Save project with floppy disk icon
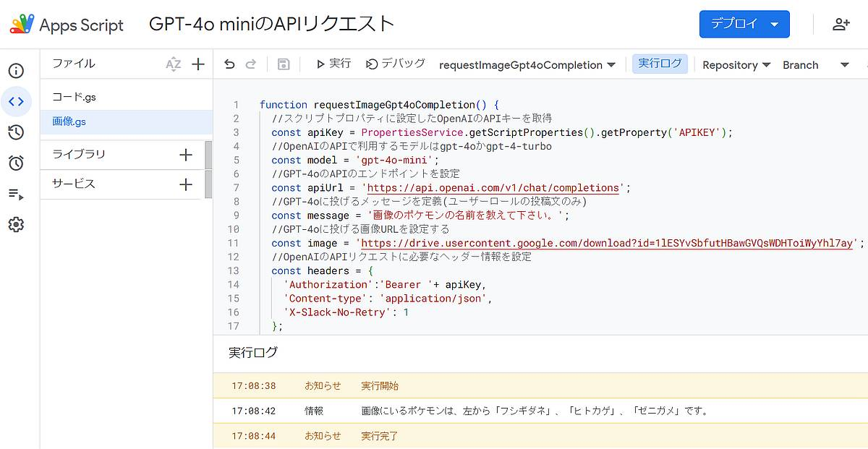 coord(284,64)
